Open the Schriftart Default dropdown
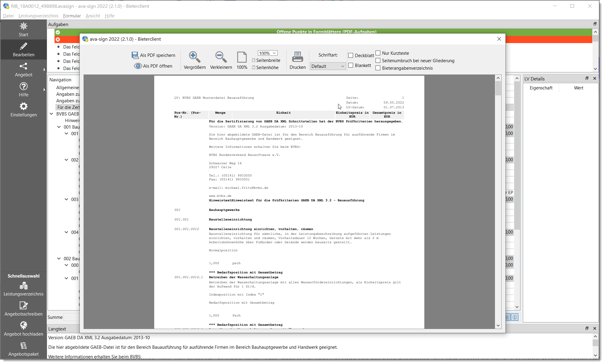This screenshot has width=604, height=364. coord(328,66)
